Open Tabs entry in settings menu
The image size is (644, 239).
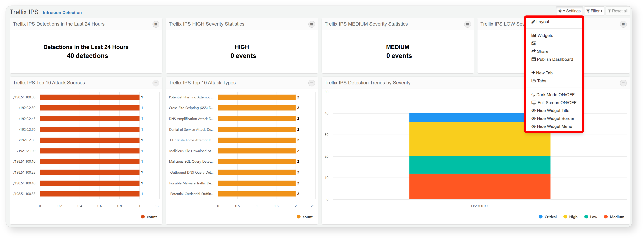click(538, 81)
